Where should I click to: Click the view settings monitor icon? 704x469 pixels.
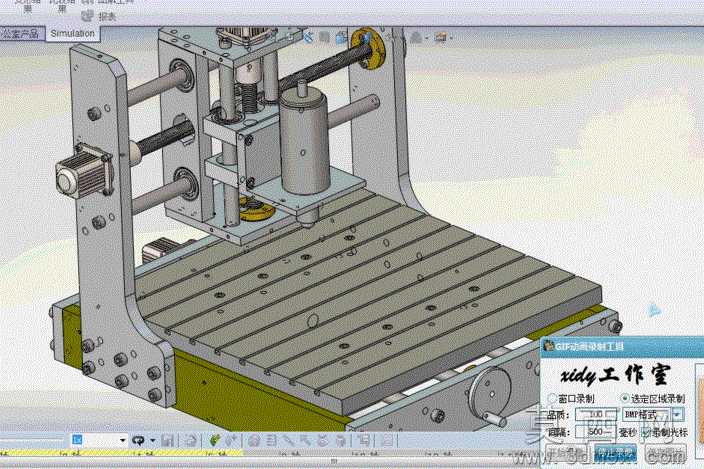[440, 37]
